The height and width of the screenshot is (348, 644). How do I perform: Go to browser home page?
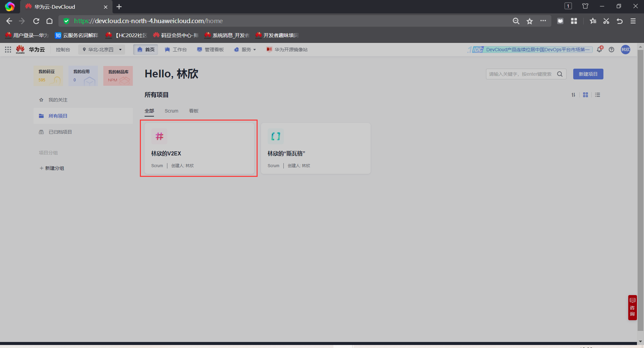(x=50, y=21)
